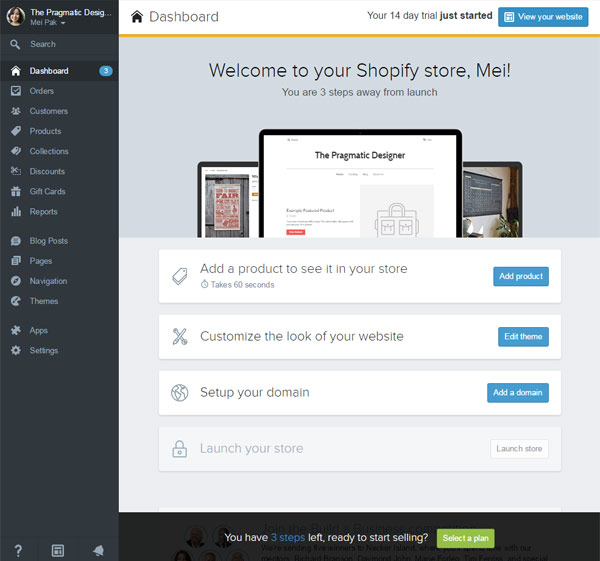
Task: Click the Orders checkbox icon
Action: click(x=16, y=91)
